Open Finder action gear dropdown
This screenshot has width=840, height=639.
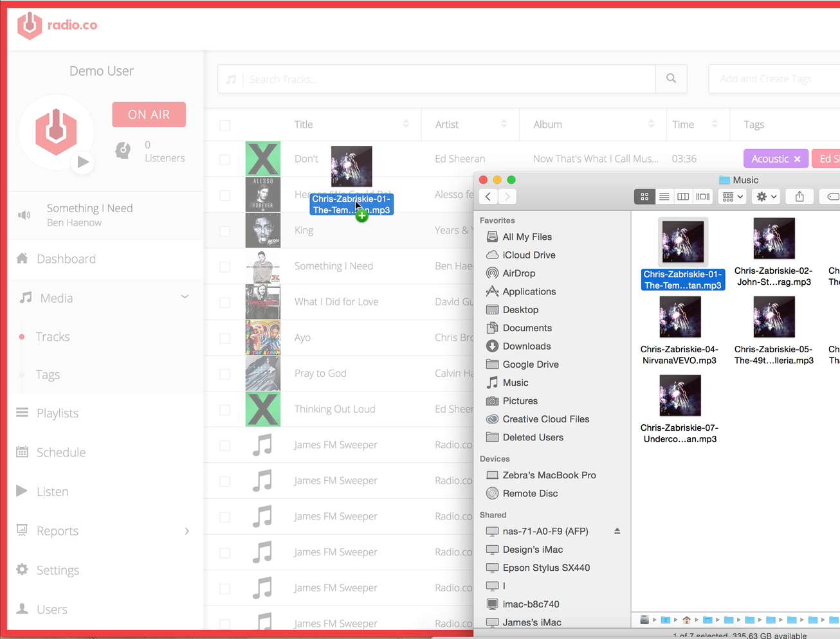(766, 197)
